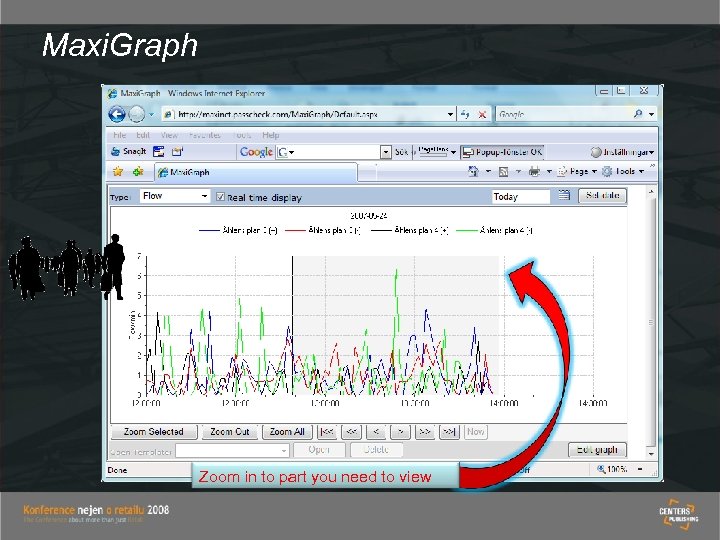This screenshot has width=720, height=540.
Task: Open the Help menu
Action: pos(270,135)
